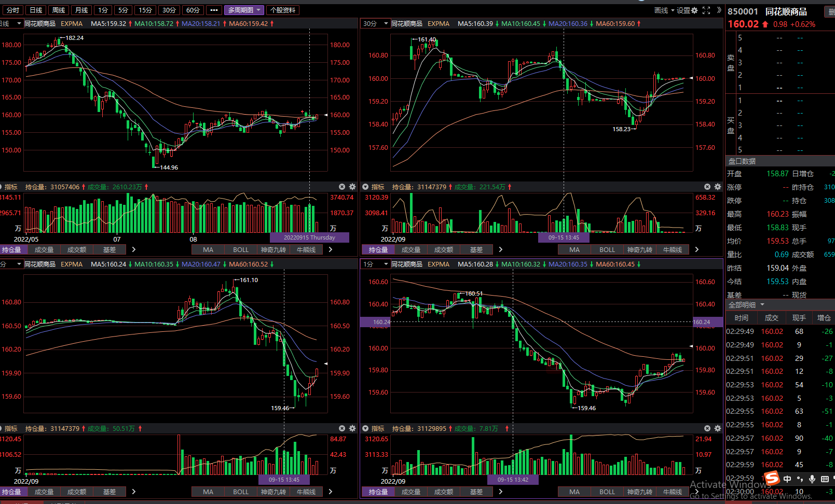Open indicator settings gear for the bottom-left chart

[352, 428]
